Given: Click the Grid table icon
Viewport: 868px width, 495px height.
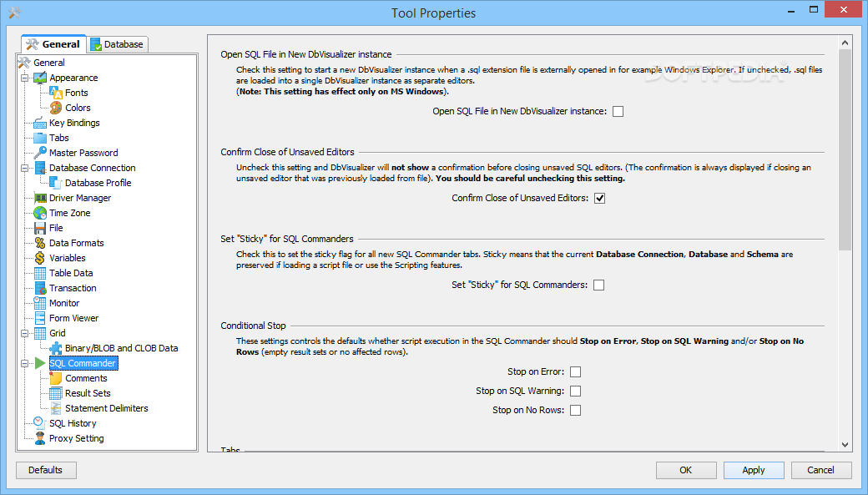Looking at the screenshot, I should (x=40, y=333).
